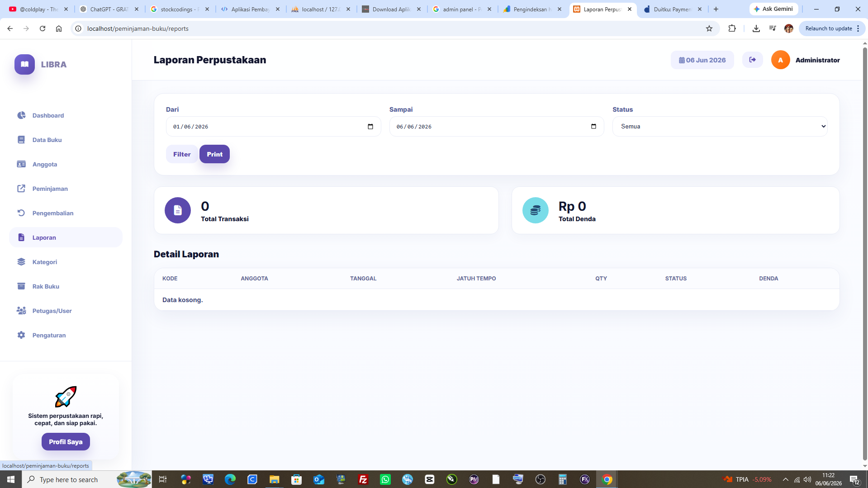Click the Administrator name label

(818, 60)
